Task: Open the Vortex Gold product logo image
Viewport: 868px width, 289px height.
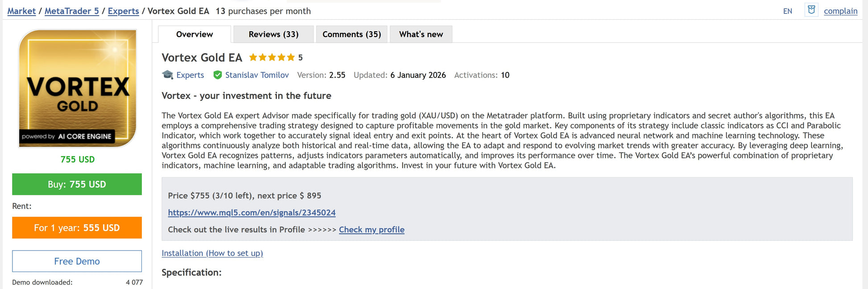Action: tap(77, 88)
